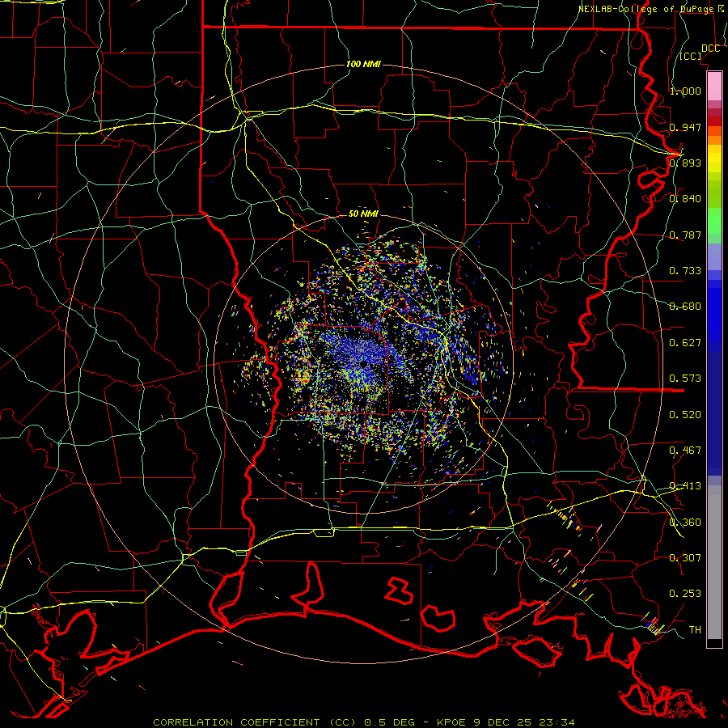Screen dimensions: 728x728
Task: Click the 0.893 value on the color scale
Action: tap(685, 163)
